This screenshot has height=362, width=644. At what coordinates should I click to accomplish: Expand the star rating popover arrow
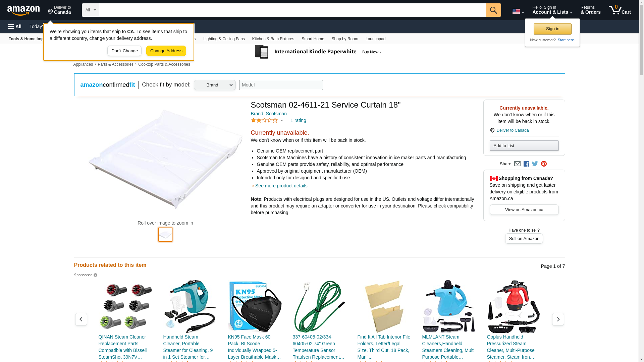click(282, 120)
